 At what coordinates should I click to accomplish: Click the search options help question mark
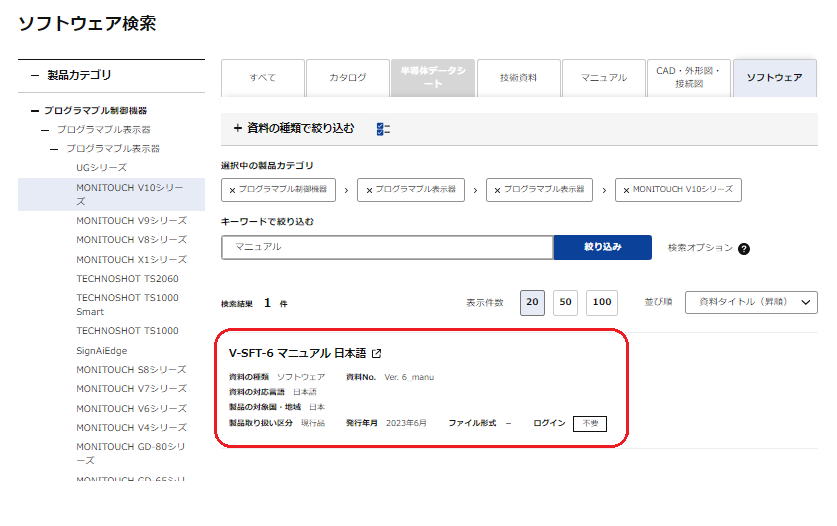coord(744,249)
